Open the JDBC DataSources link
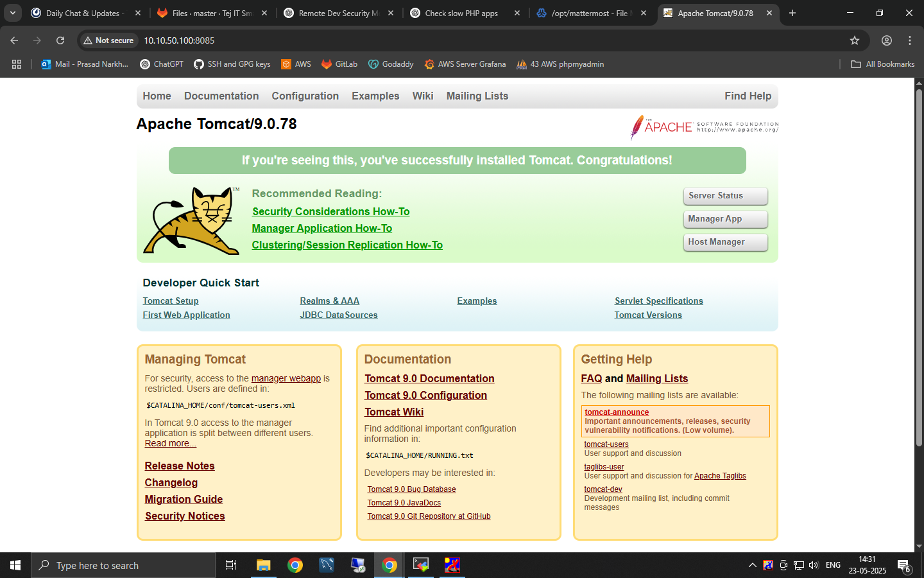The width and height of the screenshot is (924, 578). tap(339, 315)
